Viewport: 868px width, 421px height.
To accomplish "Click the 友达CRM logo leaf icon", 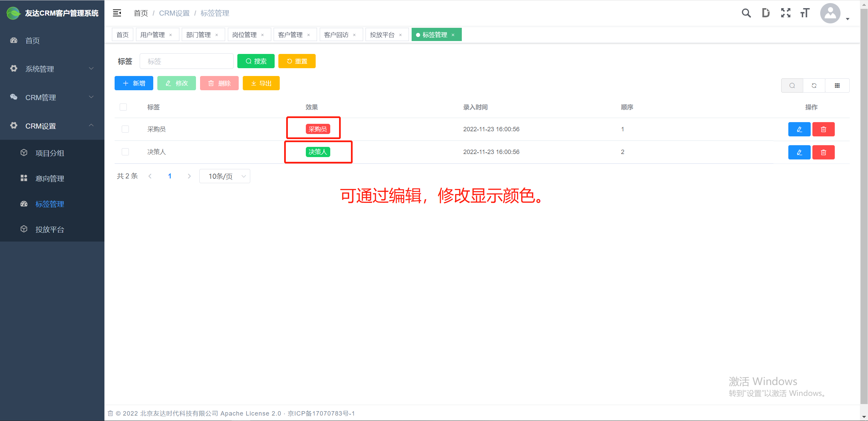I will 14,13.
